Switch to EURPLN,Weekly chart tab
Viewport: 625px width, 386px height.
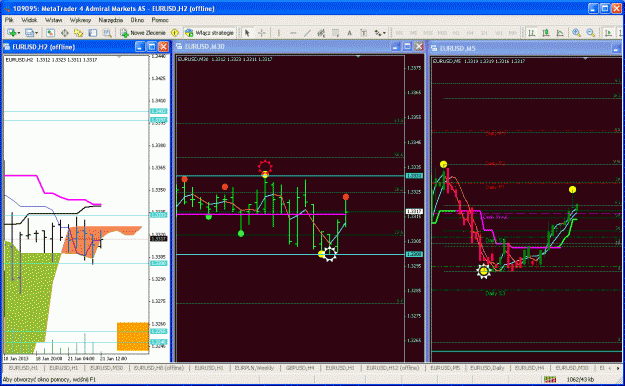tap(254, 368)
